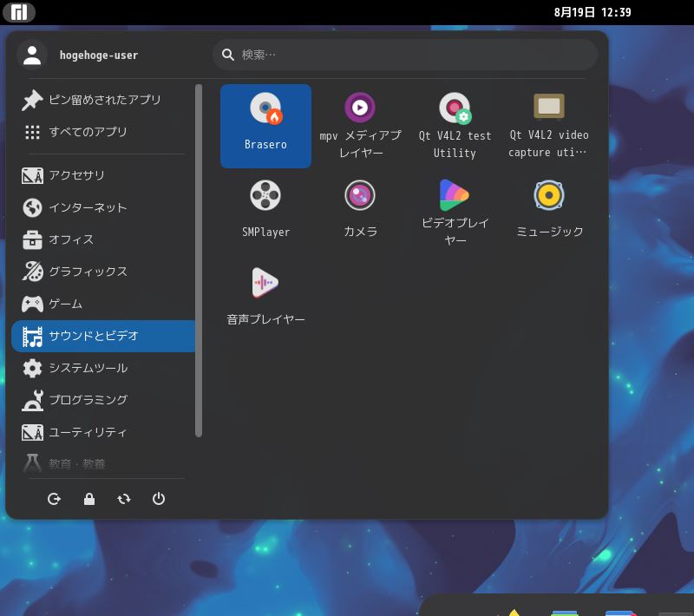Viewport: 694px width, 616px height.
Task: Open the システムツール category
Action: tap(103, 368)
